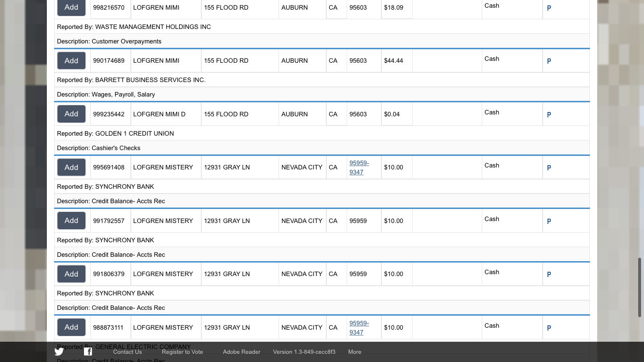Click the P icon for property 995691408

tap(549, 168)
